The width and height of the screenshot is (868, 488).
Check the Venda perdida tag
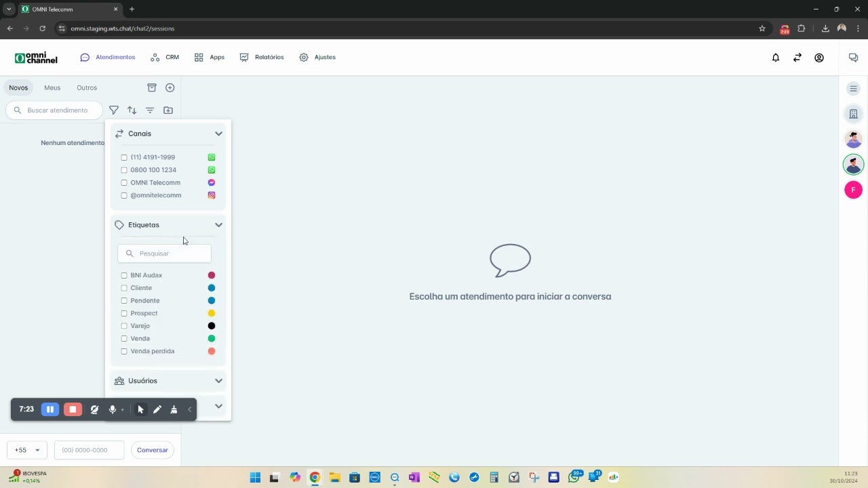point(124,351)
